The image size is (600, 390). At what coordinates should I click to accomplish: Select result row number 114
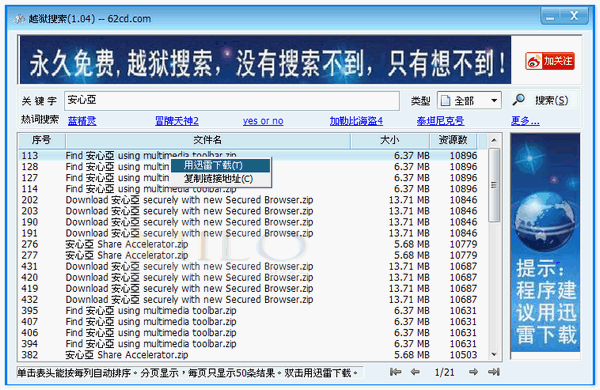coord(253,189)
